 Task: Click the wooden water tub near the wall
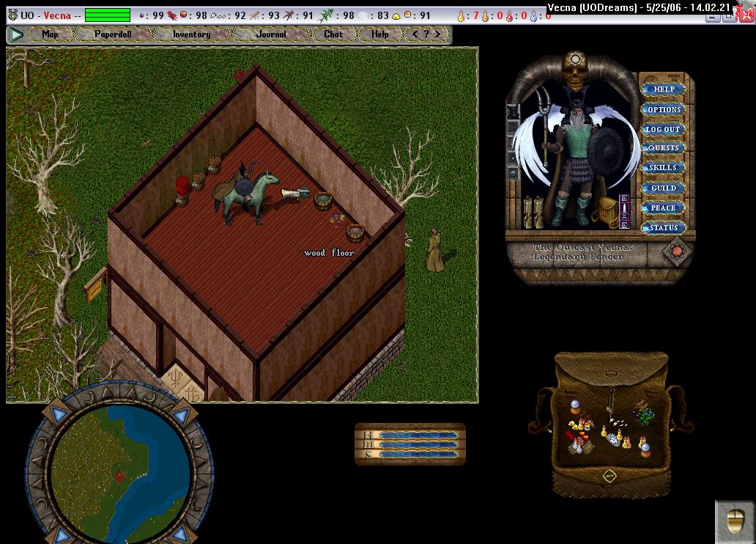[322, 200]
